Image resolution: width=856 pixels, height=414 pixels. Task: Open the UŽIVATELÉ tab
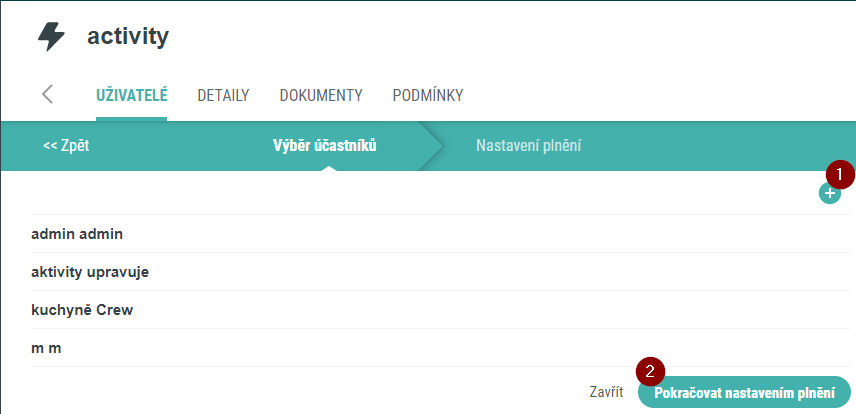click(132, 96)
